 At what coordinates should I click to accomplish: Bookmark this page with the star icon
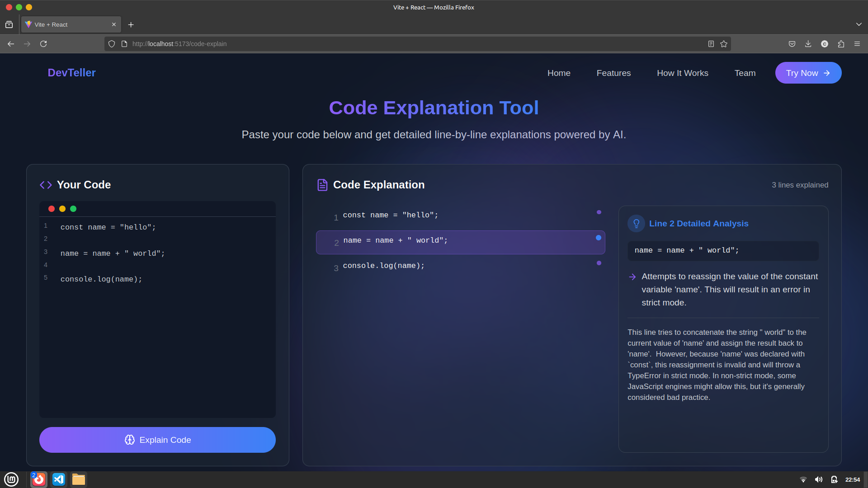click(x=724, y=44)
